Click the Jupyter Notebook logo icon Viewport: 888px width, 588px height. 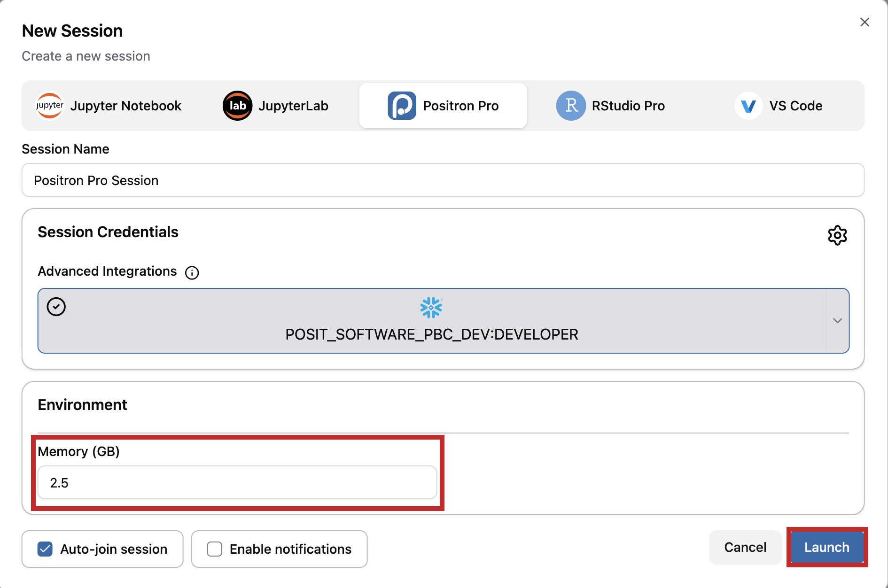49,106
